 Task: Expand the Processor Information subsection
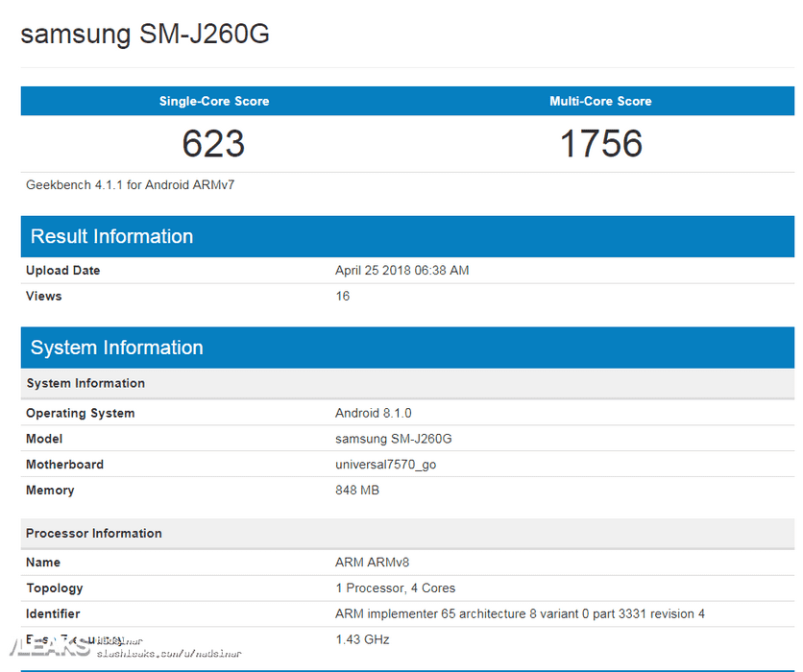tap(93, 533)
